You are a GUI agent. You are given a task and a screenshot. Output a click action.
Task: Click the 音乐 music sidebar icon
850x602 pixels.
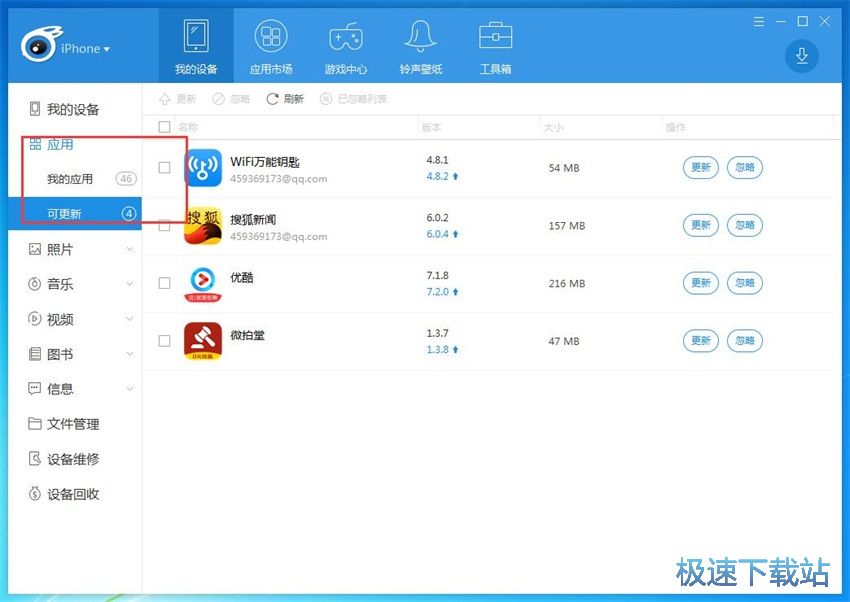pos(35,284)
